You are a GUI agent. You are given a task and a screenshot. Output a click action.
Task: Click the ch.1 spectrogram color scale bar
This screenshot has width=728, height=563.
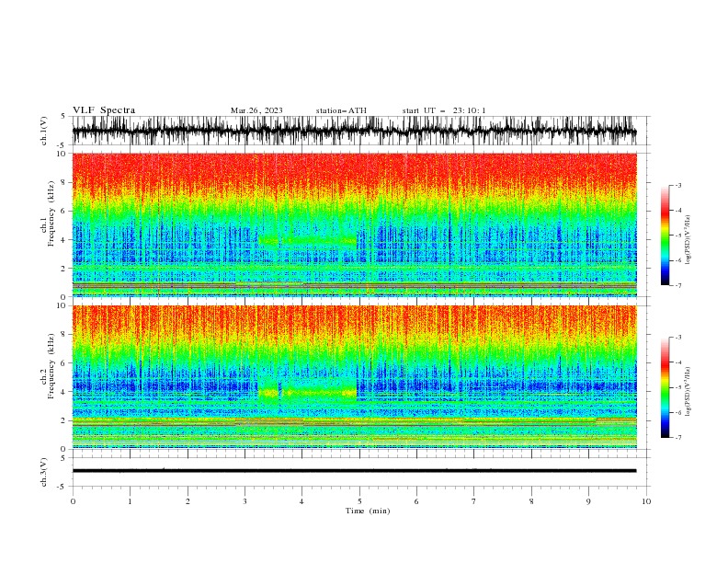coord(665,236)
